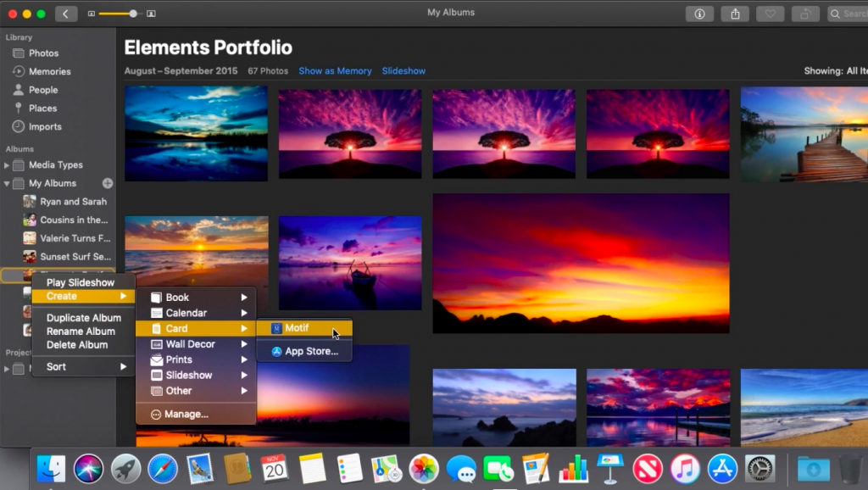This screenshot has width=868, height=490.
Task: Choose Create in the context menu
Action: (84, 296)
